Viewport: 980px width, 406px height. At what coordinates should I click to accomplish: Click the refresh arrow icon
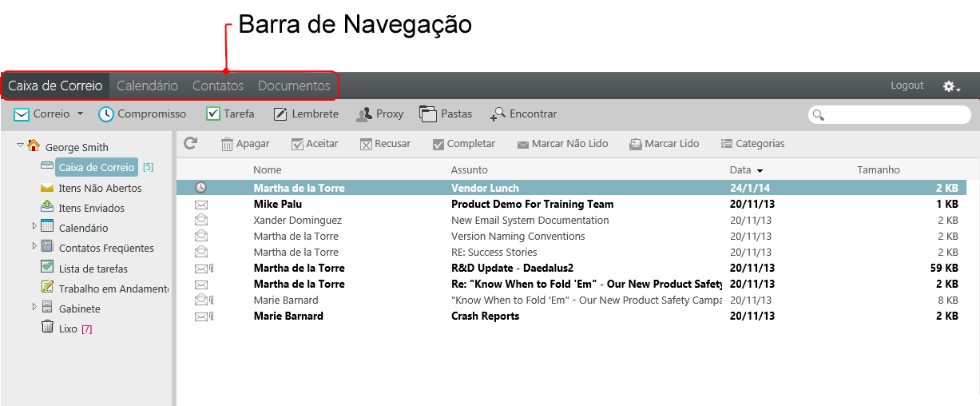pos(190,143)
